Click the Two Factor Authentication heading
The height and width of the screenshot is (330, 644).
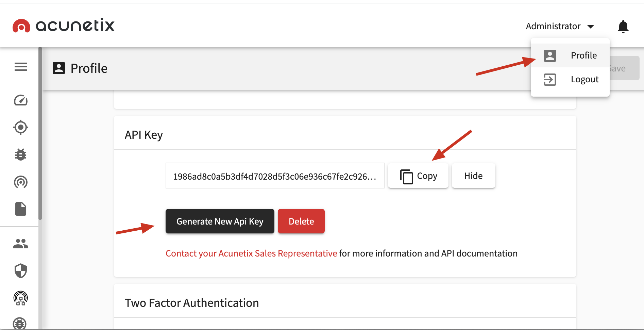(x=192, y=303)
